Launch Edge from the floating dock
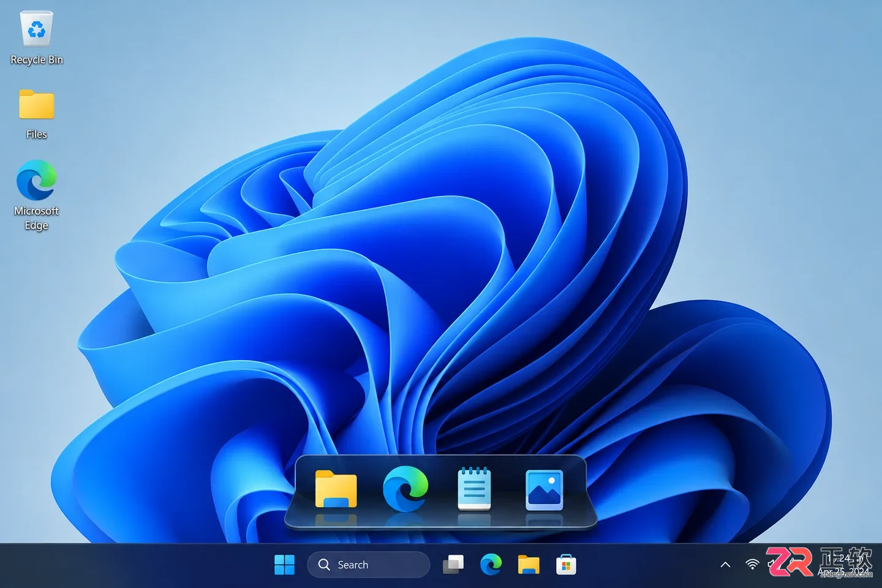Image resolution: width=882 pixels, height=588 pixels. (x=405, y=488)
